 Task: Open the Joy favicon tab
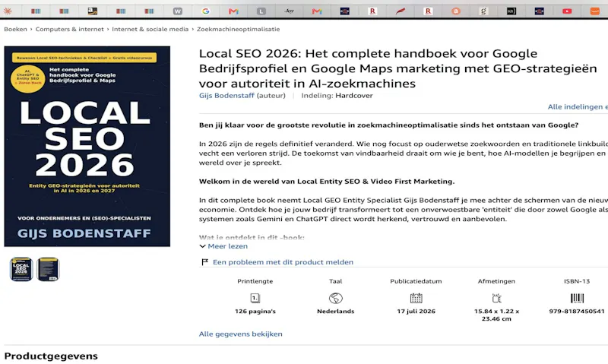[x=290, y=11]
